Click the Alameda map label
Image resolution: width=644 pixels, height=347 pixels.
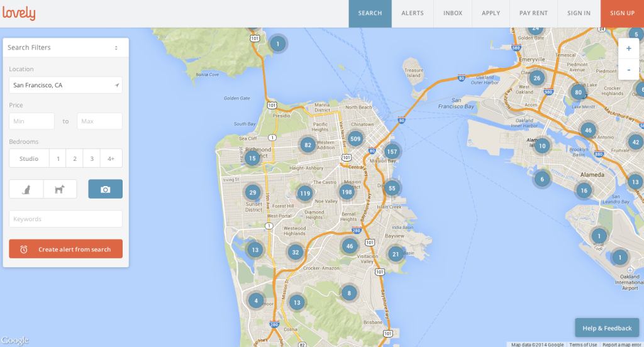592,175
